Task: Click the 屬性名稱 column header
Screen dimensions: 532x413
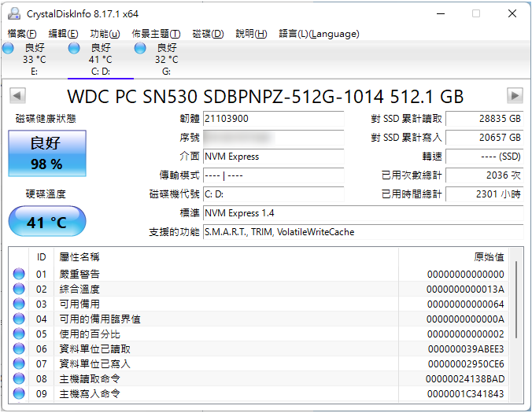Action: [x=226, y=257]
